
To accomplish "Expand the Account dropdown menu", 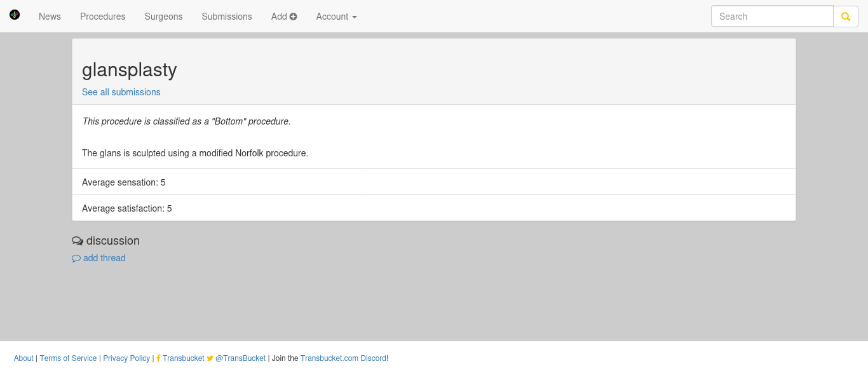I will click(336, 17).
